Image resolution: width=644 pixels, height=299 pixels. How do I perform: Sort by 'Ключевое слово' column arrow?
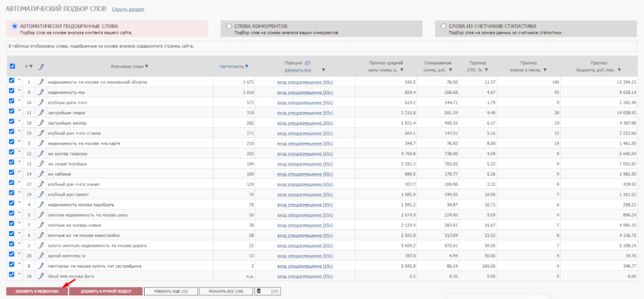[x=147, y=66]
